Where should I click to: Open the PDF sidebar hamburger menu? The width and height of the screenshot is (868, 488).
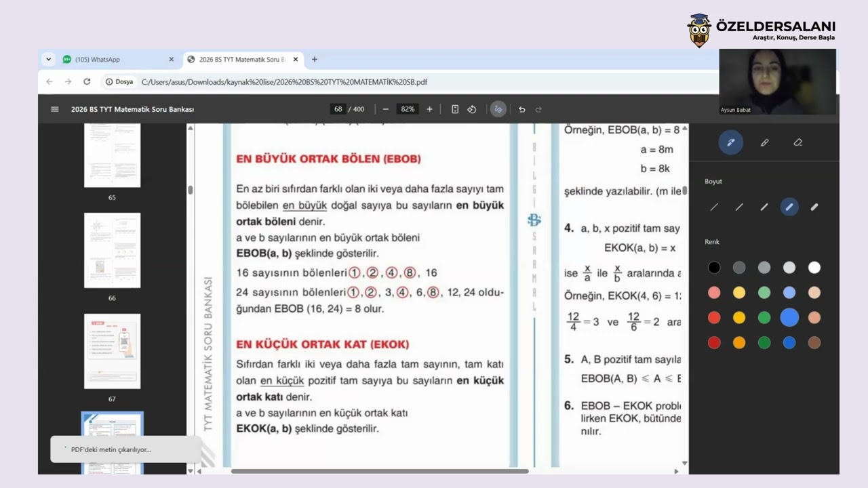[55, 109]
